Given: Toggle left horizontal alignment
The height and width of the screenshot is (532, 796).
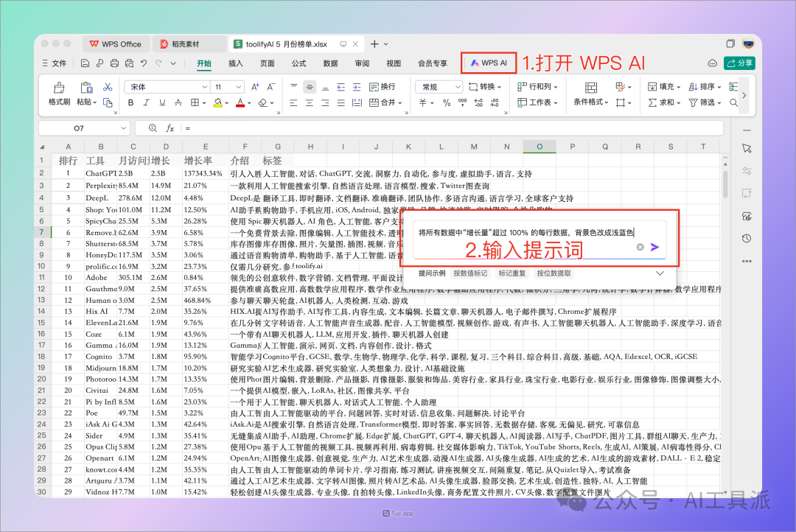Looking at the screenshot, I should coord(294,102).
